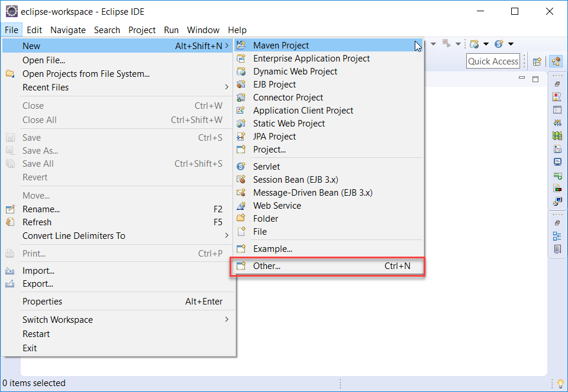This screenshot has height=392, width=568.
Task: Open the Other... wizard entry
Action: click(328, 266)
